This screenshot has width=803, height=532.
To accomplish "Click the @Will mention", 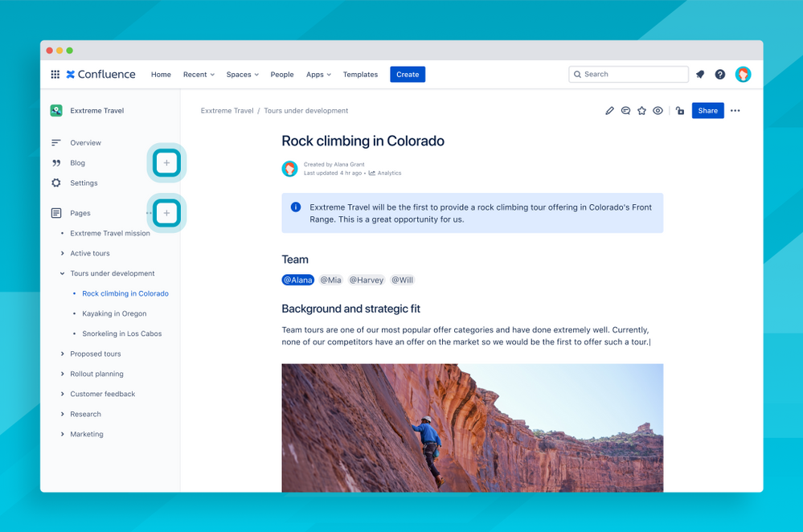I will point(403,280).
